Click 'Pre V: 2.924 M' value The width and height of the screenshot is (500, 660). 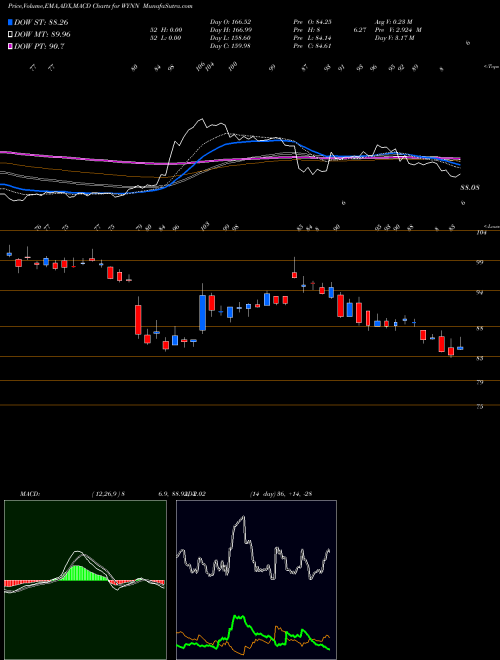(x=400, y=30)
